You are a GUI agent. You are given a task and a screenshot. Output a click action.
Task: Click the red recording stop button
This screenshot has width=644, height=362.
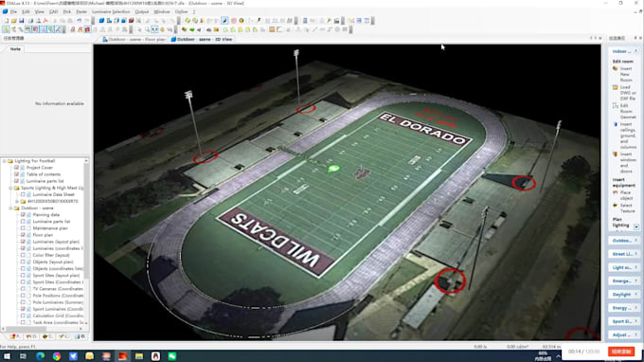pos(621,352)
